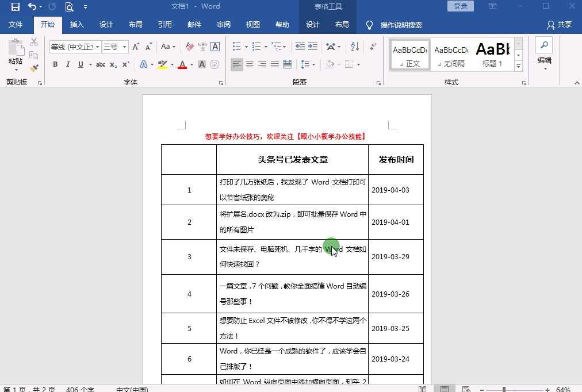Open Change Case (Aa) dropdown

pos(168,47)
